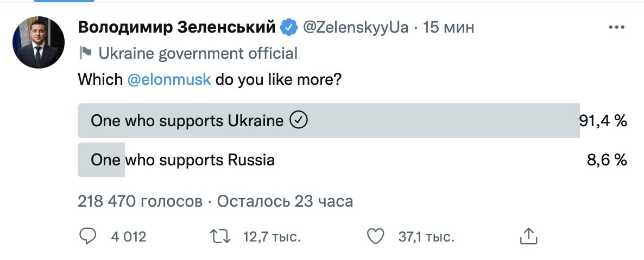Click the reply speech bubble icon

(x=87, y=237)
